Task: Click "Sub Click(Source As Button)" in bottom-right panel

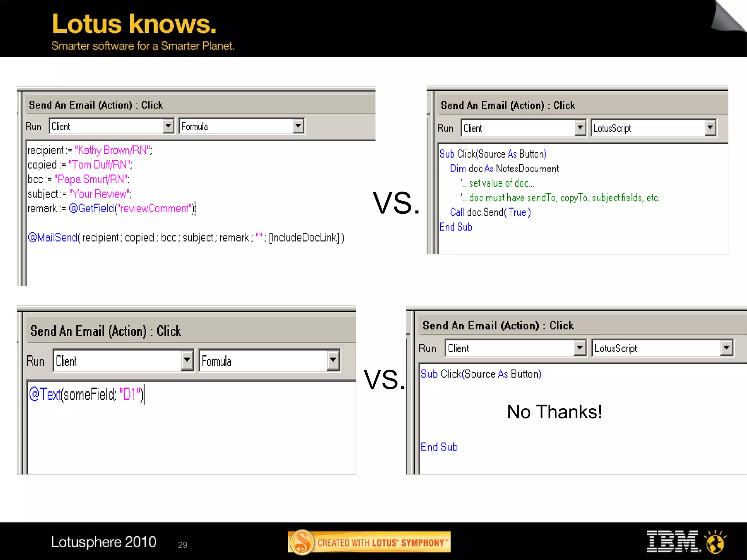Action: coord(481,374)
